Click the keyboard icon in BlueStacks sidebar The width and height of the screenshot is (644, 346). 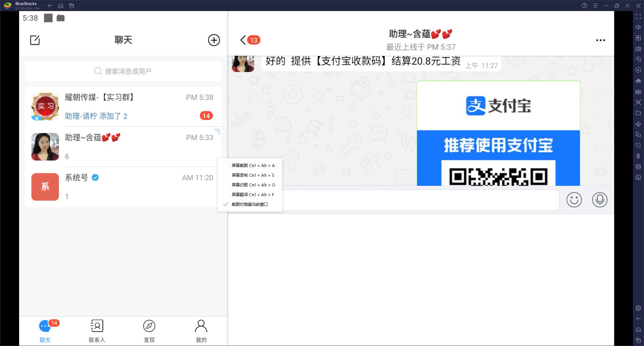pos(638,49)
